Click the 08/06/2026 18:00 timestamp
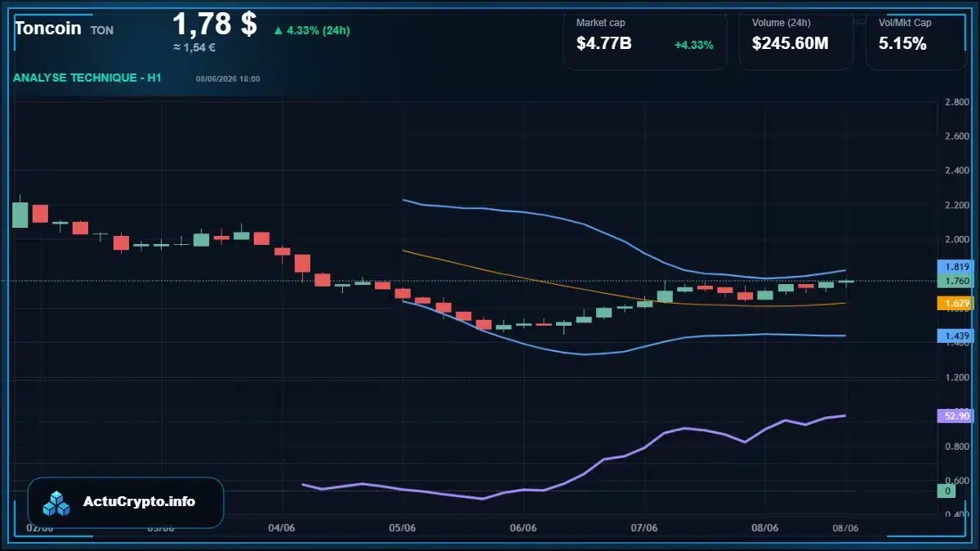Image resolution: width=980 pixels, height=551 pixels. [x=228, y=79]
